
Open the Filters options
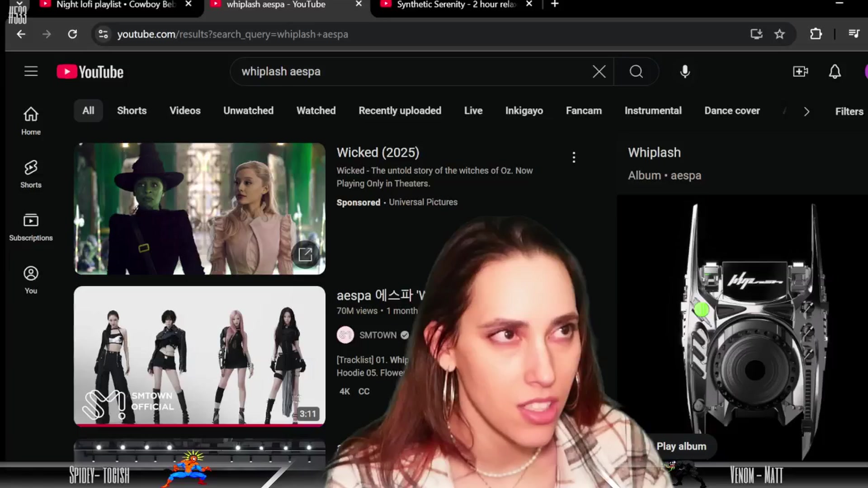(849, 112)
